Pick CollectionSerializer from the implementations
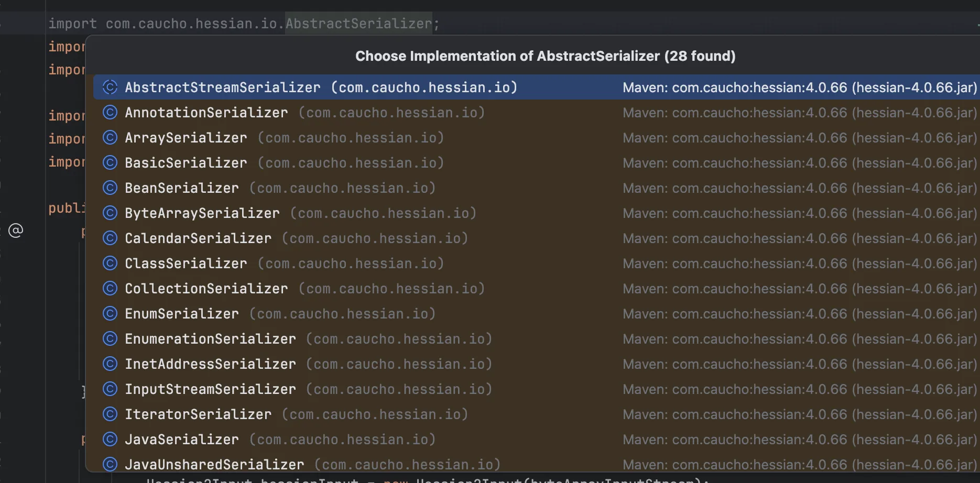The width and height of the screenshot is (980, 483). (x=206, y=289)
